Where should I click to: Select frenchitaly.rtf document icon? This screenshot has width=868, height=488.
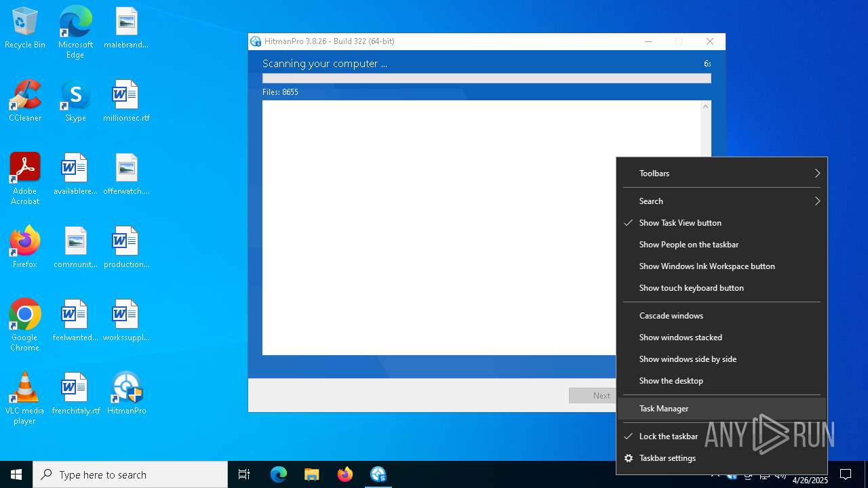(x=75, y=394)
